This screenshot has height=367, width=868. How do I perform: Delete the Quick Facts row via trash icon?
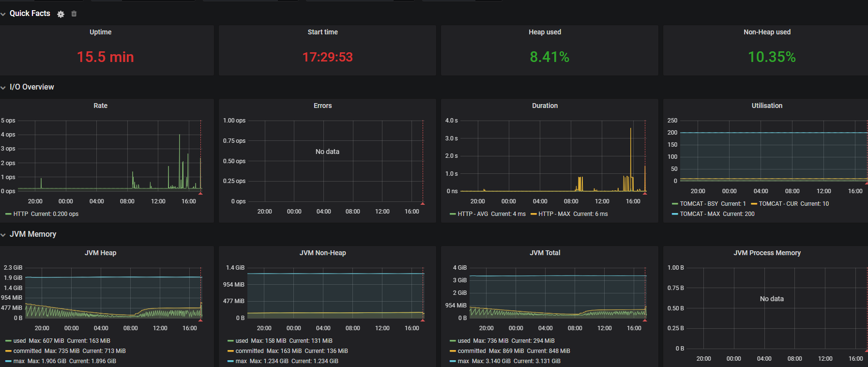[74, 14]
